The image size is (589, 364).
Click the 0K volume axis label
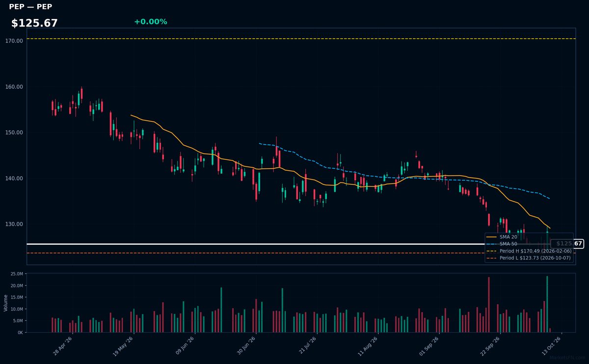(x=20, y=333)
